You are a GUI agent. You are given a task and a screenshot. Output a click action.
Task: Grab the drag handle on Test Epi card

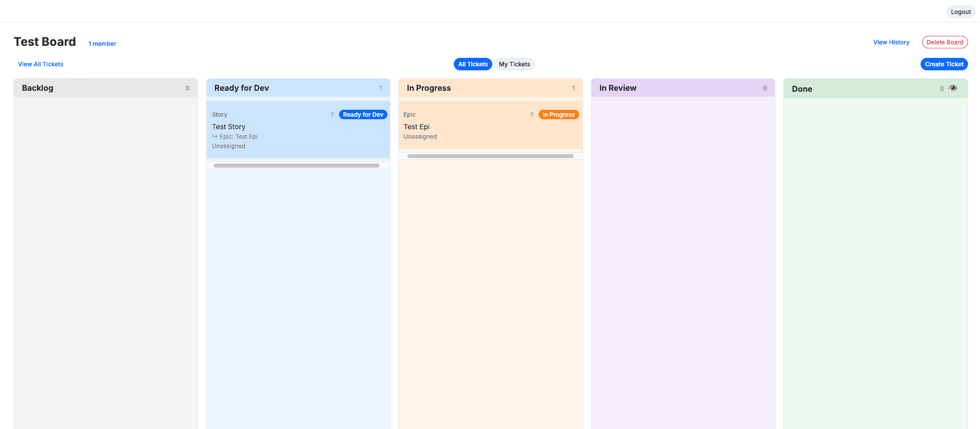(532, 115)
